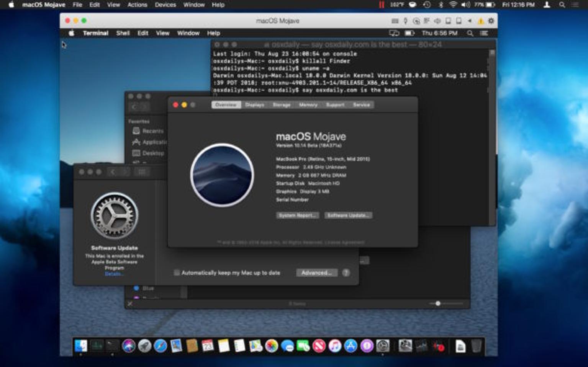Open guest Terminal menu
This screenshot has width=588, height=367.
(x=96, y=33)
